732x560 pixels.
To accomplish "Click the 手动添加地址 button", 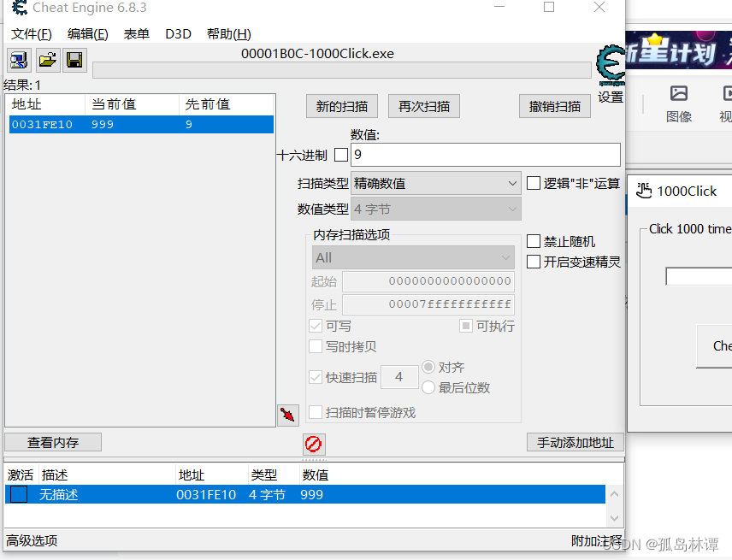I will pos(574,442).
